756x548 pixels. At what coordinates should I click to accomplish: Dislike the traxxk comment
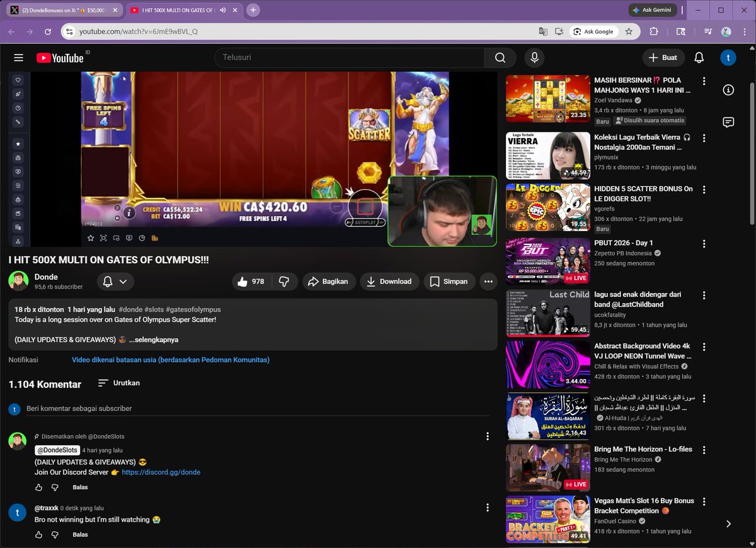(x=55, y=535)
